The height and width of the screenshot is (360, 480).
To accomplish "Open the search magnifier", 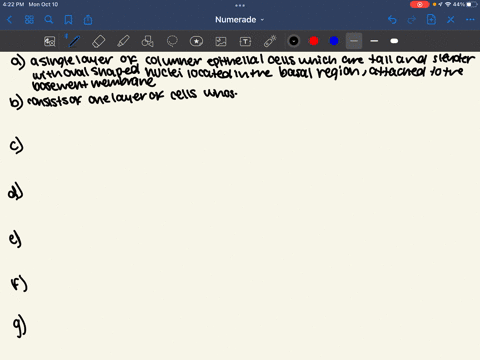I will 49,20.
